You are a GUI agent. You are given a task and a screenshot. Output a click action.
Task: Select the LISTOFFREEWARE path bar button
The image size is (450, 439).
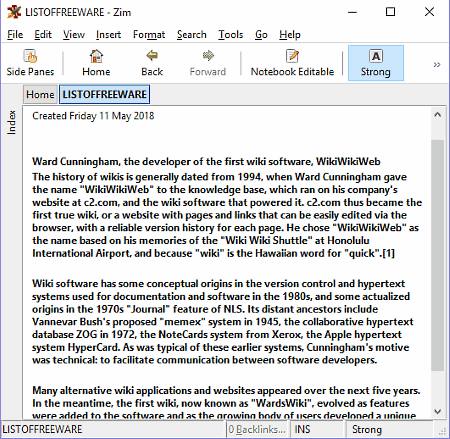click(x=104, y=94)
